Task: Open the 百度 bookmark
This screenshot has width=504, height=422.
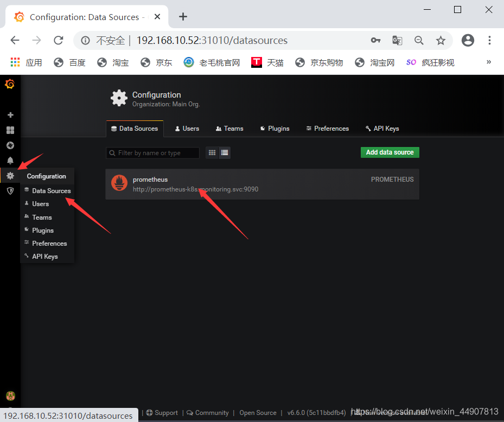Action: click(70, 62)
